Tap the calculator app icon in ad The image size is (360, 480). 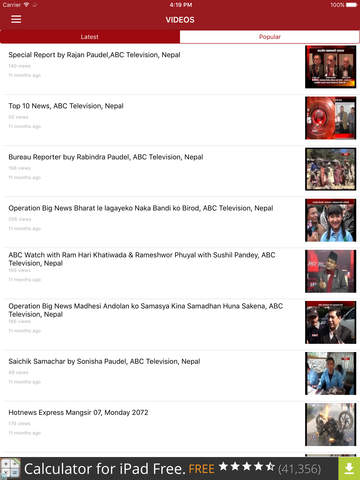10,469
